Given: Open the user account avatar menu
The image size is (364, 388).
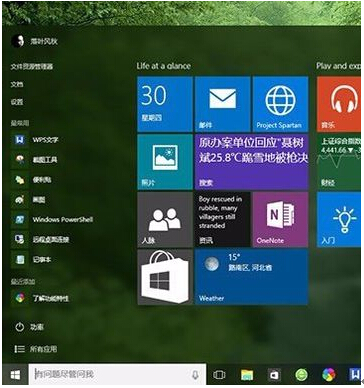Looking at the screenshot, I should coord(18,41).
